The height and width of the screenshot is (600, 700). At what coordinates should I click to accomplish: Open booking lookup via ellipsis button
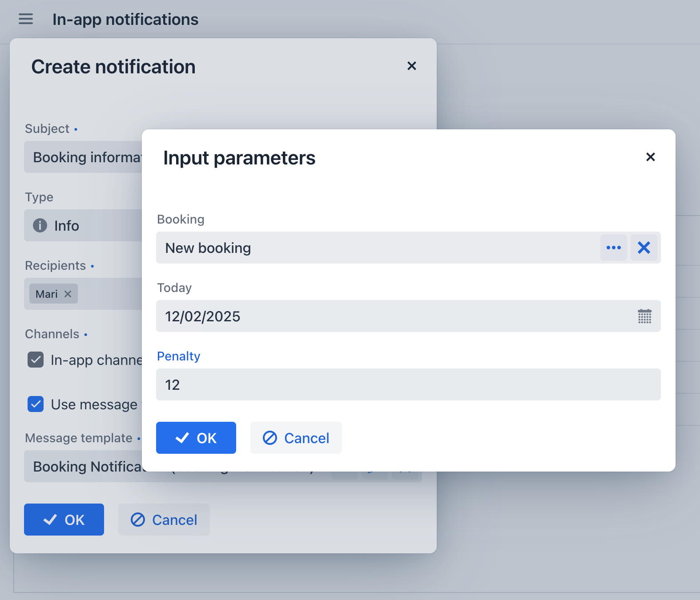(x=613, y=248)
